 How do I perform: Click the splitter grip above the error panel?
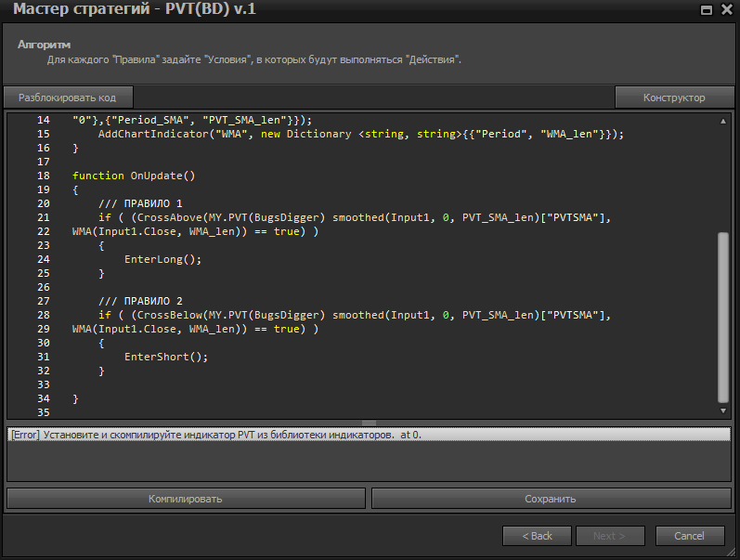[369, 423]
